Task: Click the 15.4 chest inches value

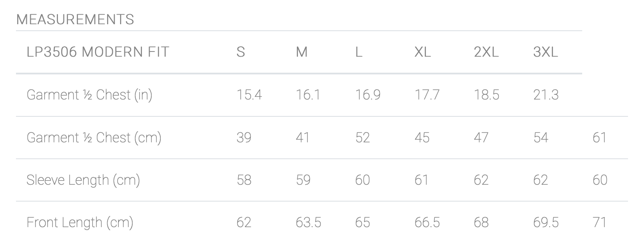Action: [249, 95]
